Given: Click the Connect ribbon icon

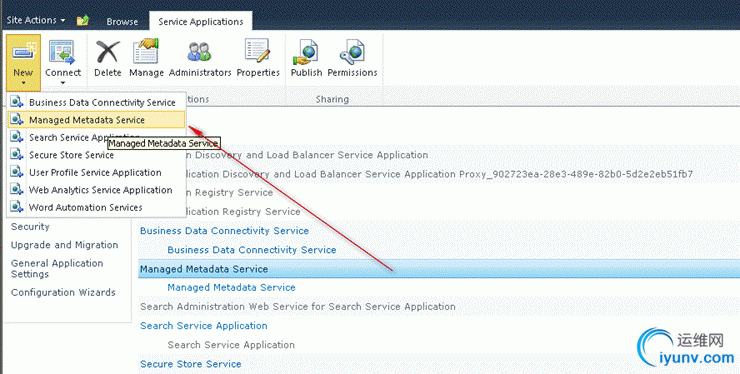Looking at the screenshot, I should [x=63, y=52].
